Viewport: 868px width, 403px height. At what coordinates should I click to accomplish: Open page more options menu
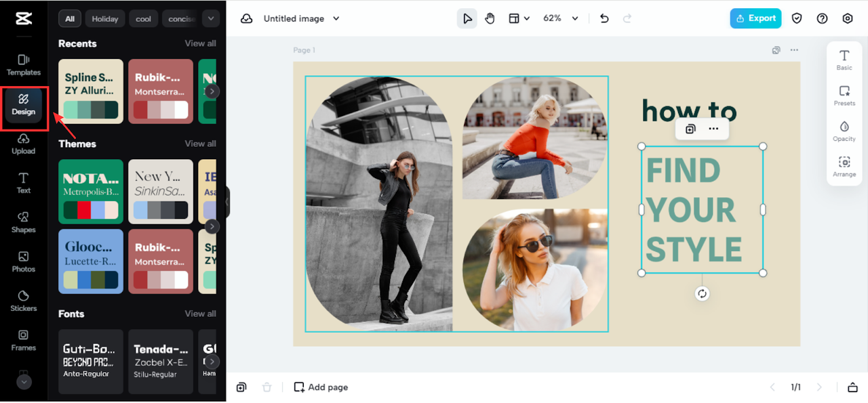point(794,50)
